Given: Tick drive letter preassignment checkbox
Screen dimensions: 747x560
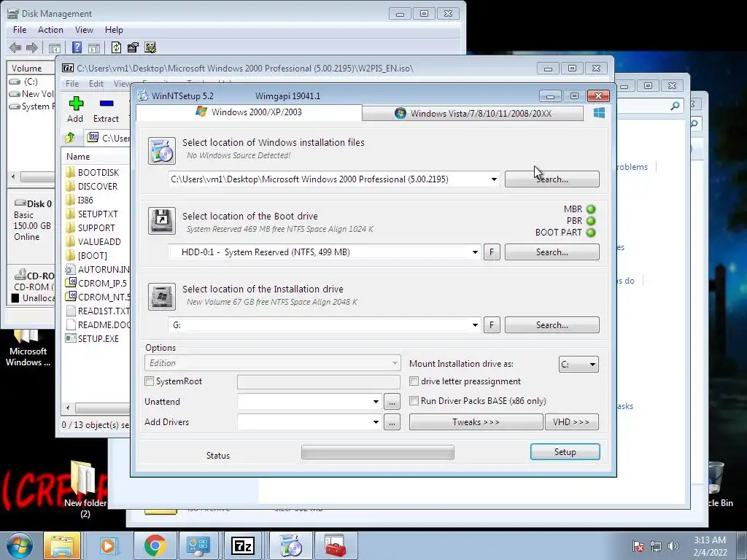Looking at the screenshot, I should pos(414,381).
